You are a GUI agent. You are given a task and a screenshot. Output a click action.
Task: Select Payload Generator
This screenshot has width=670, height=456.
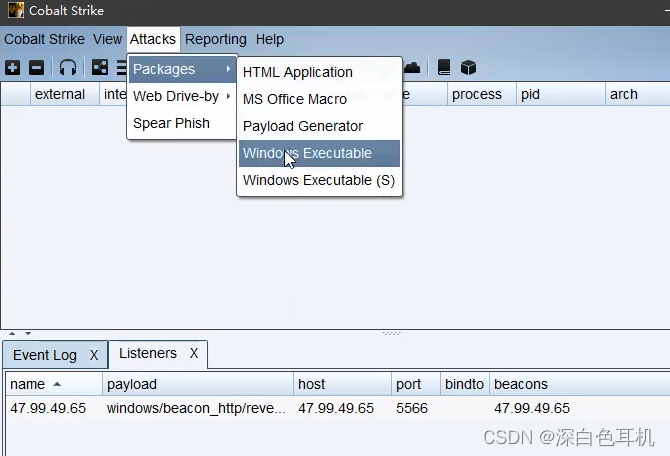pyautogui.click(x=319, y=126)
